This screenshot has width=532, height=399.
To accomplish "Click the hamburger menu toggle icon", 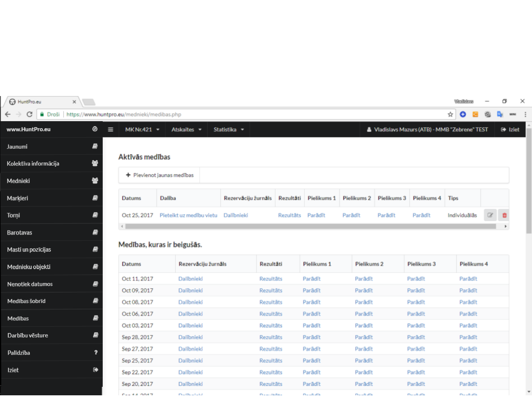I will click(x=110, y=130).
